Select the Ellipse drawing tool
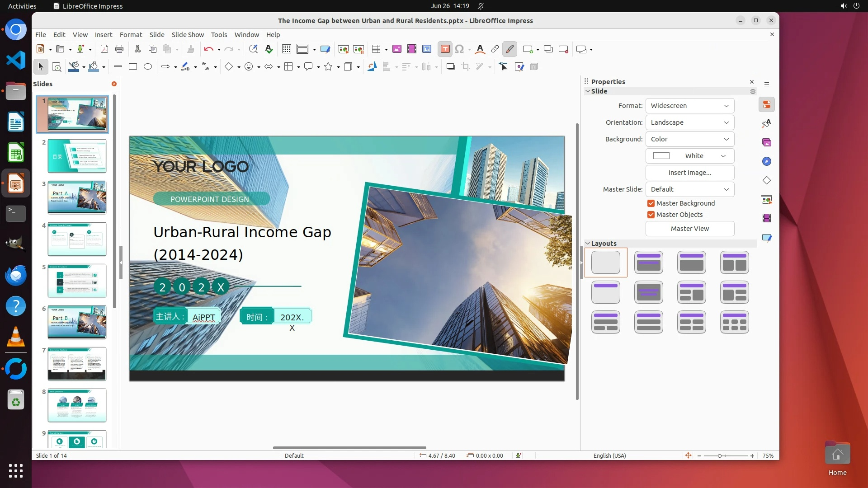Viewport: 868px width, 488px height. 147,67
